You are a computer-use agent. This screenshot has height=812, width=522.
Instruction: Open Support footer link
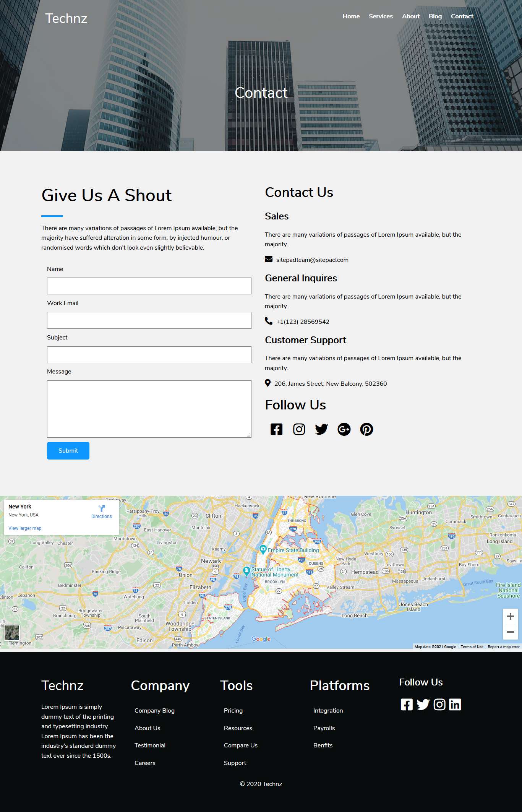click(235, 763)
